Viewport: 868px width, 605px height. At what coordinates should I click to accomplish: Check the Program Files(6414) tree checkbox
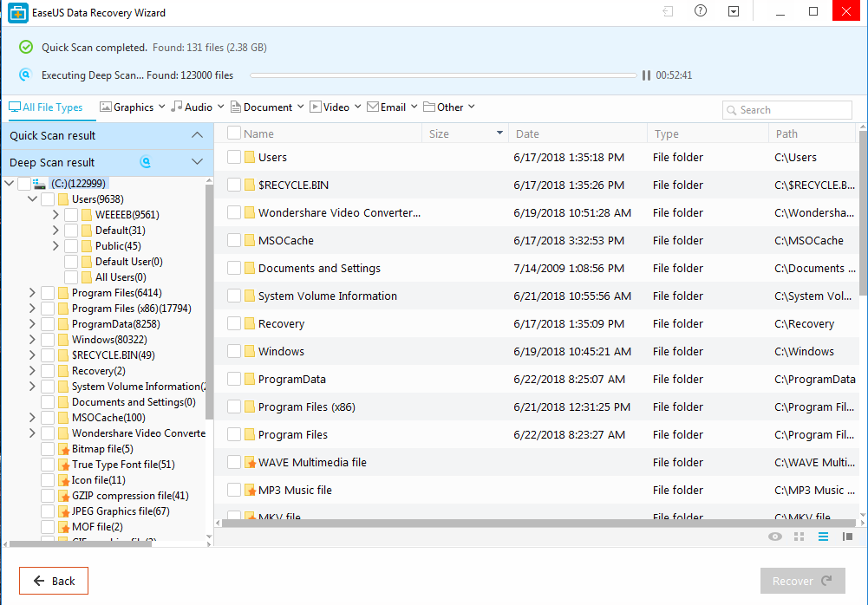pos(48,293)
